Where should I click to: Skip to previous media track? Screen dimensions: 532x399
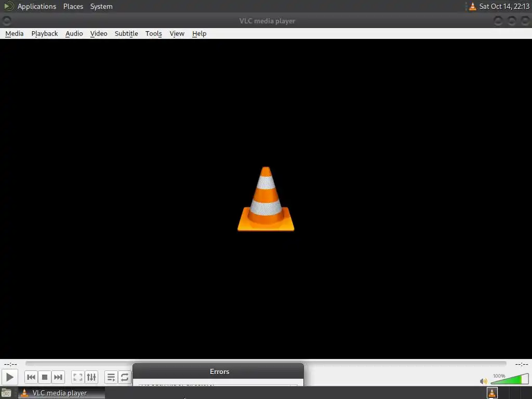click(31, 377)
